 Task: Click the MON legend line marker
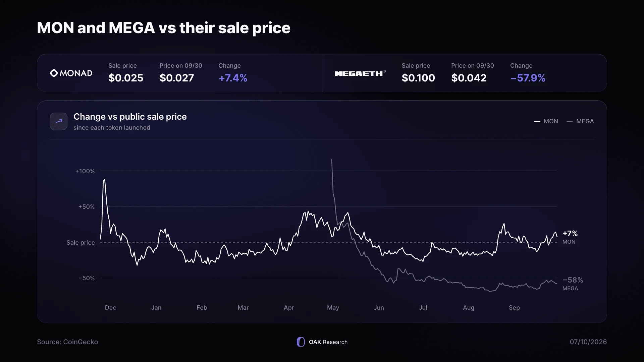coord(537,121)
